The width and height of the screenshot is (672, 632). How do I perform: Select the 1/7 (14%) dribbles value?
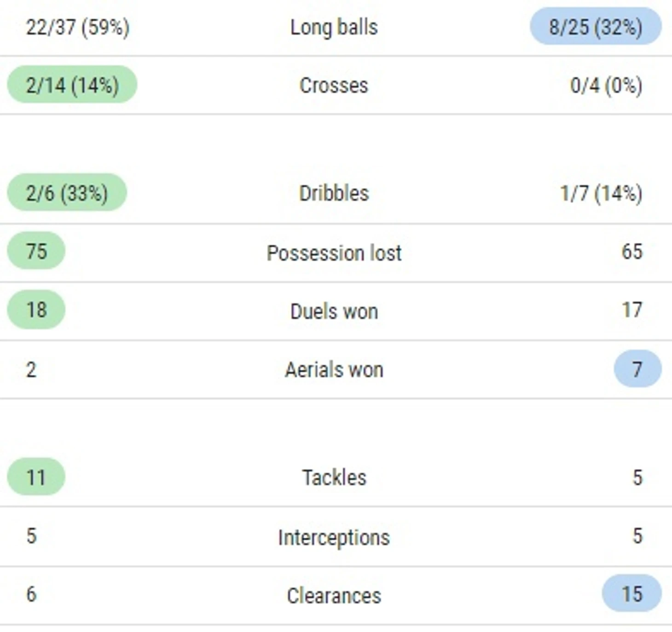point(601,193)
